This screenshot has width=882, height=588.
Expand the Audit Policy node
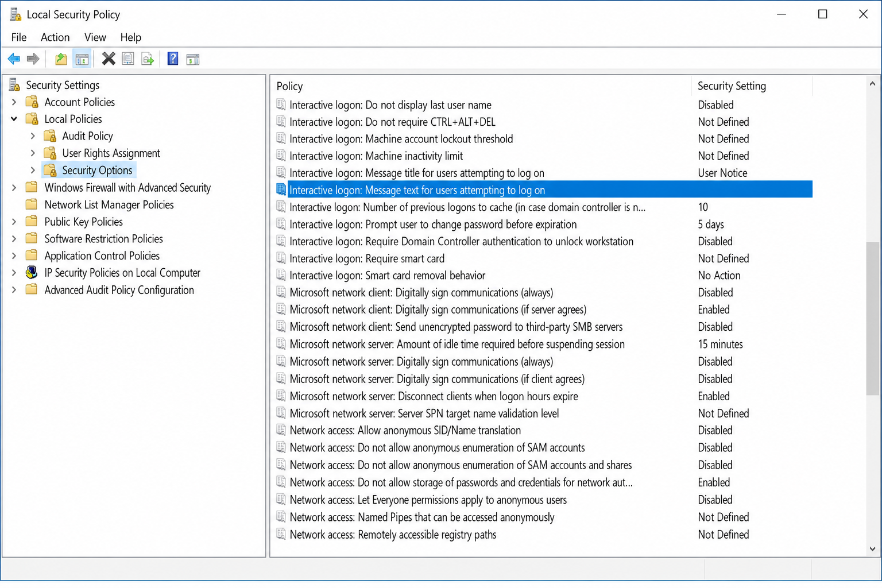[x=33, y=136]
